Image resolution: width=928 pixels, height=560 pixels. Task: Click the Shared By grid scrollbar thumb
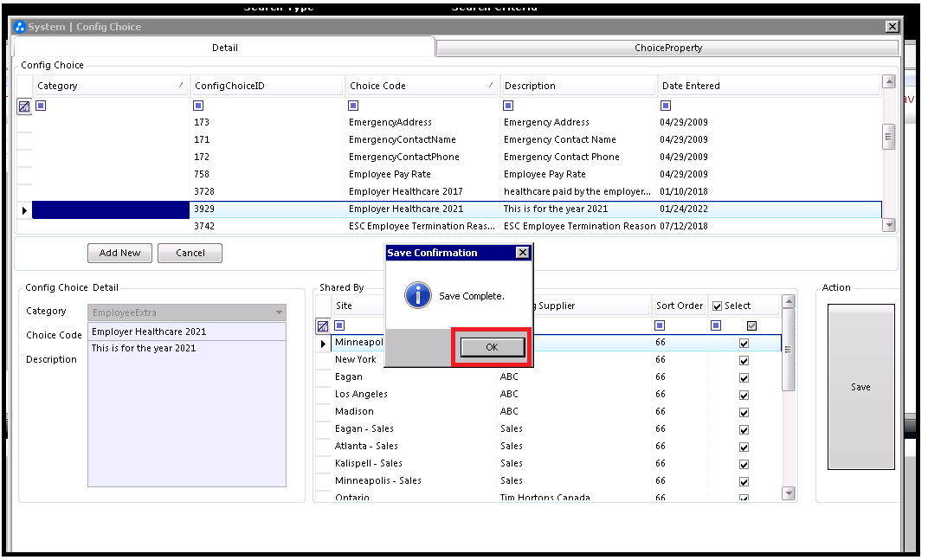point(789,350)
